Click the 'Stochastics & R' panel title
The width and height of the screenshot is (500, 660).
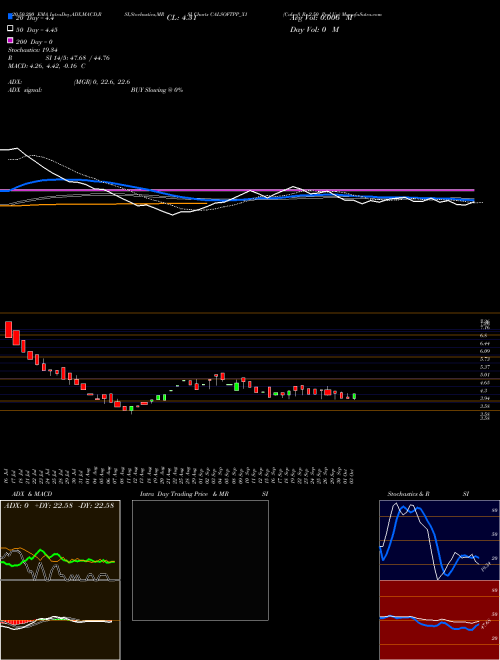[409, 494]
